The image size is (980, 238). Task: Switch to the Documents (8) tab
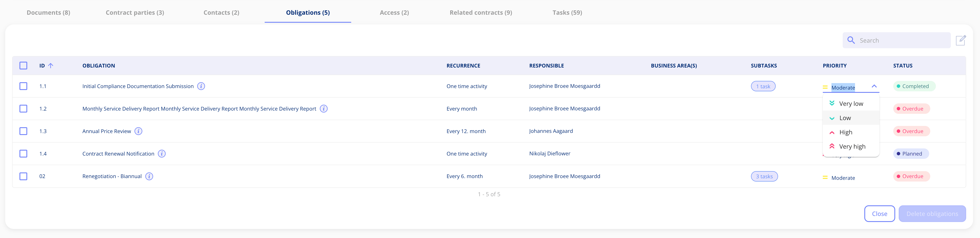[x=48, y=13]
